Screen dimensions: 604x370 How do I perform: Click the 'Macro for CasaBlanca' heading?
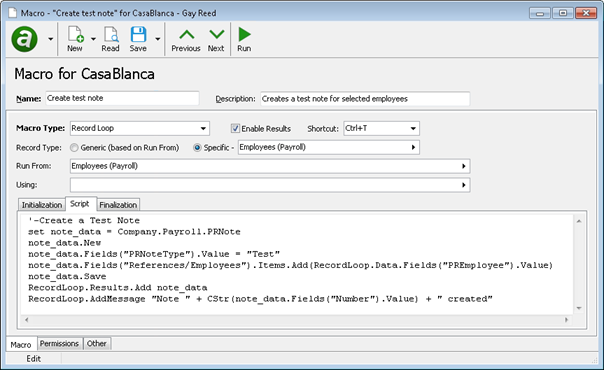click(x=84, y=74)
